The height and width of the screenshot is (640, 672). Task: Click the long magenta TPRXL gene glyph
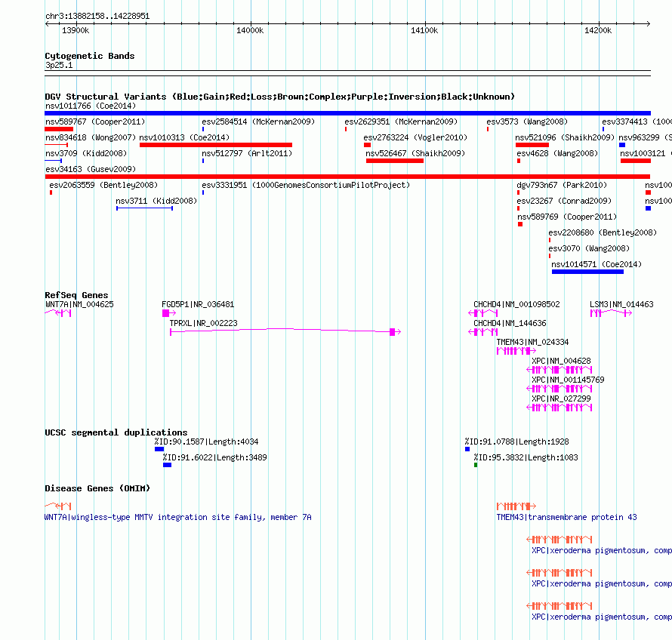pyautogui.click(x=285, y=331)
